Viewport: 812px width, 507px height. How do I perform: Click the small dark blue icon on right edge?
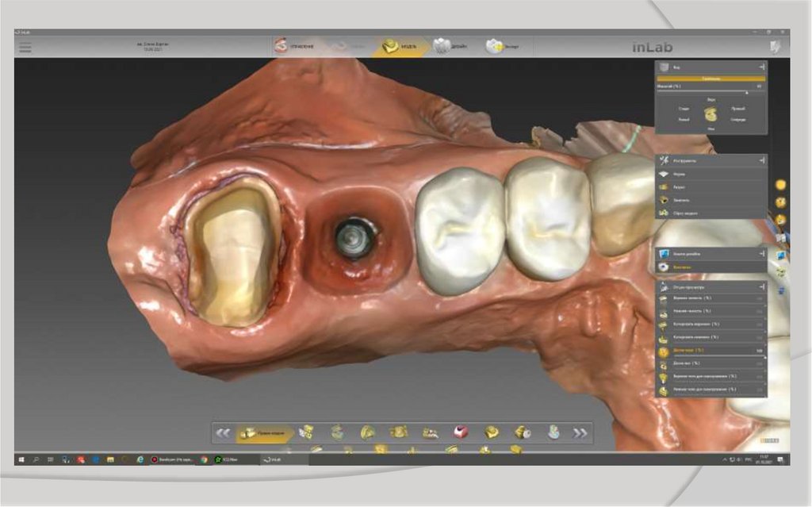pyautogui.click(x=781, y=291)
